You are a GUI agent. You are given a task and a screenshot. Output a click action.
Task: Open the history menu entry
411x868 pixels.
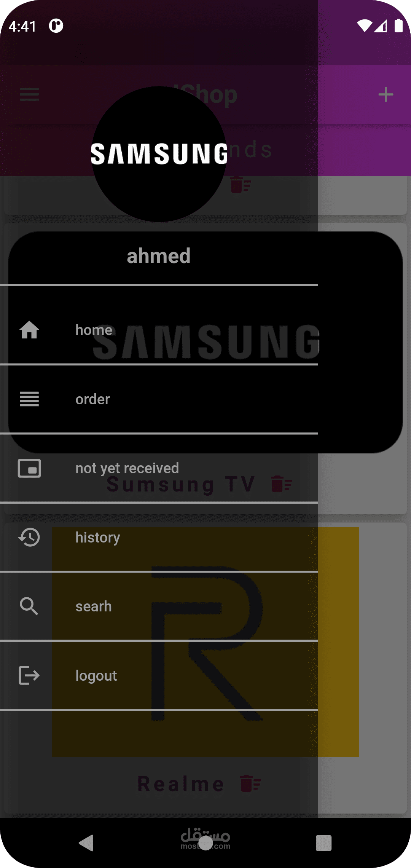pyautogui.click(x=159, y=537)
